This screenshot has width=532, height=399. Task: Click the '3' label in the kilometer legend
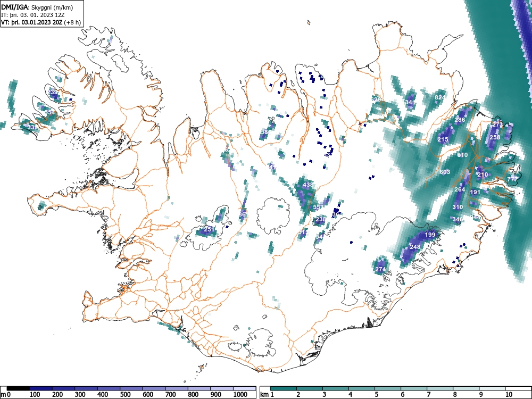pos(325,395)
